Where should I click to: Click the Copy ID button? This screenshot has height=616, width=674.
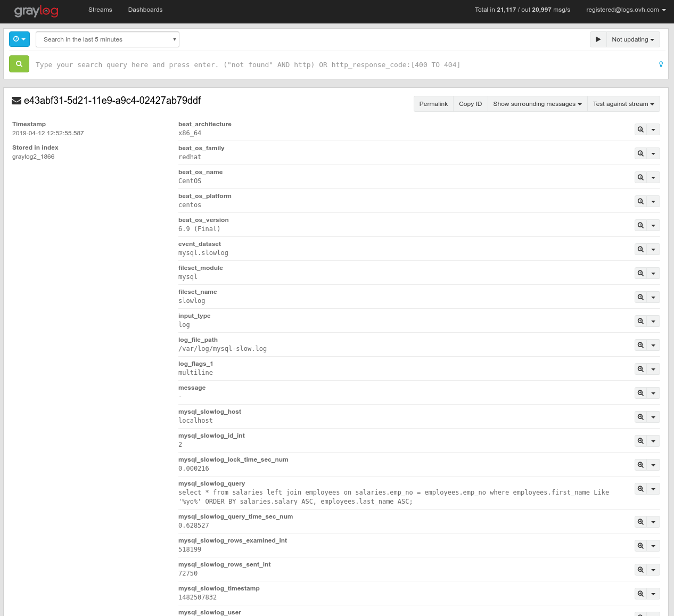(470, 104)
